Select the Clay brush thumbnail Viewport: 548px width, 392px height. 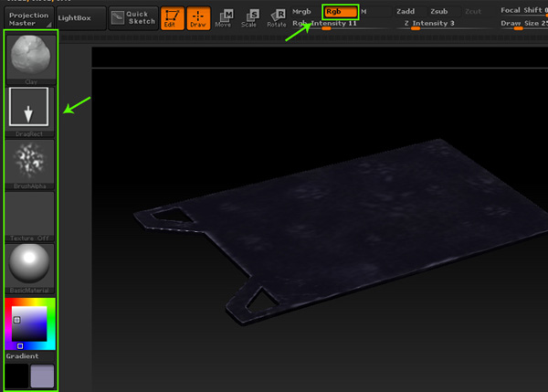click(31, 56)
